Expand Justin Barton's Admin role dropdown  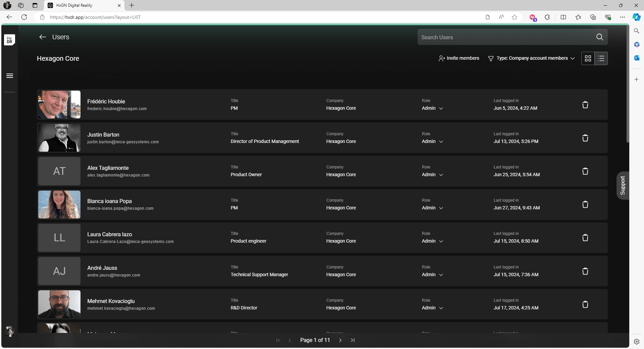coord(432,142)
